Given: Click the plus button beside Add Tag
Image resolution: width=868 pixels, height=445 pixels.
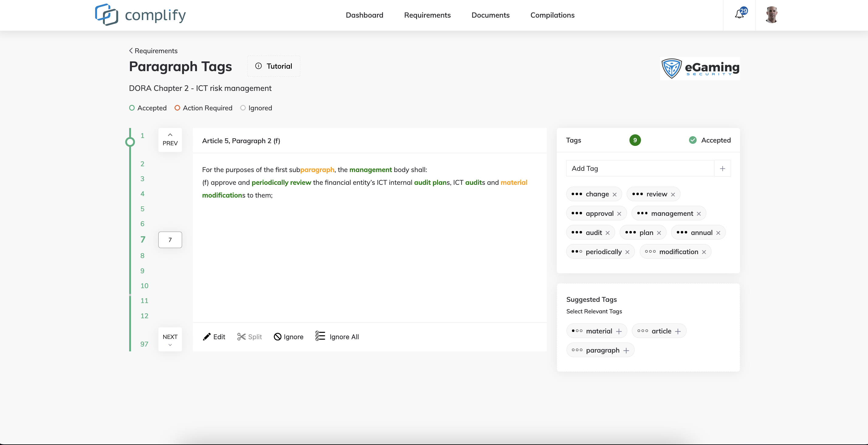Looking at the screenshot, I should [722, 169].
